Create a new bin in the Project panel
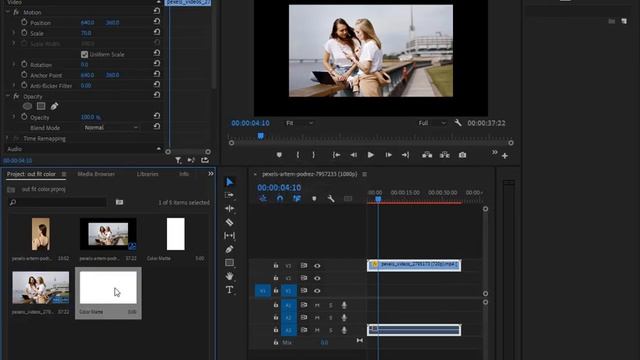This screenshot has width=640, height=360. click(119, 202)
